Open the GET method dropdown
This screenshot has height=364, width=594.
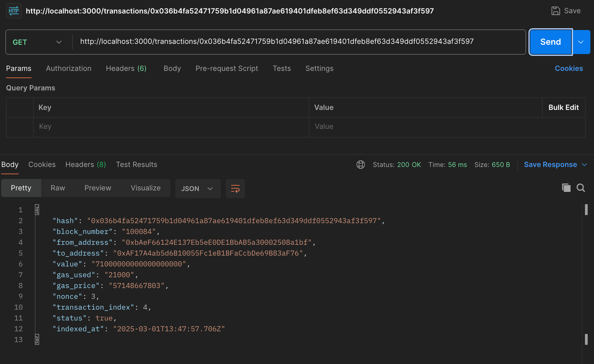(37, 42)
